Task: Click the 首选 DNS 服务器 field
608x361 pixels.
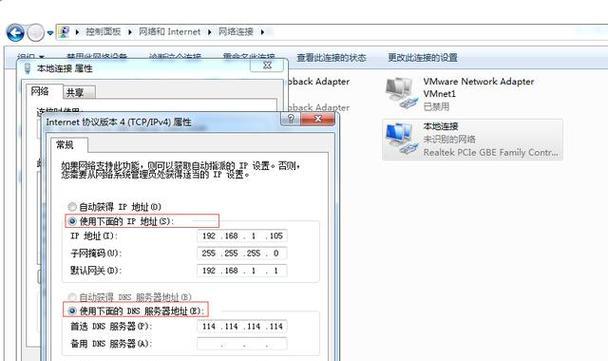Action: [x=242, y=326]
